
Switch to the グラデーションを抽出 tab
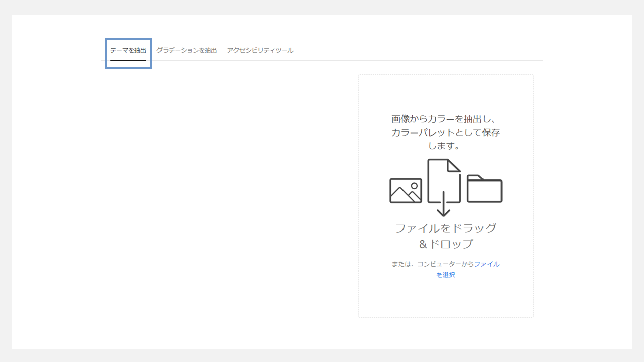click(187, 51)
